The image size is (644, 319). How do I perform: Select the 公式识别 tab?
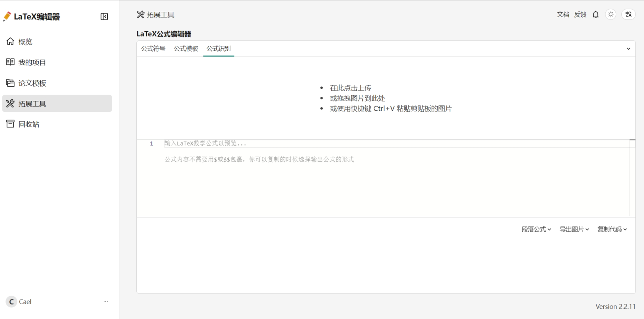pyautogui.click(x=219, y=49)
